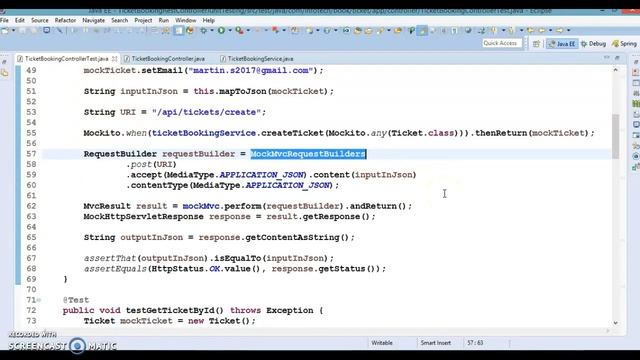
Task: Open the Search menu
Action: coord(120,20)
